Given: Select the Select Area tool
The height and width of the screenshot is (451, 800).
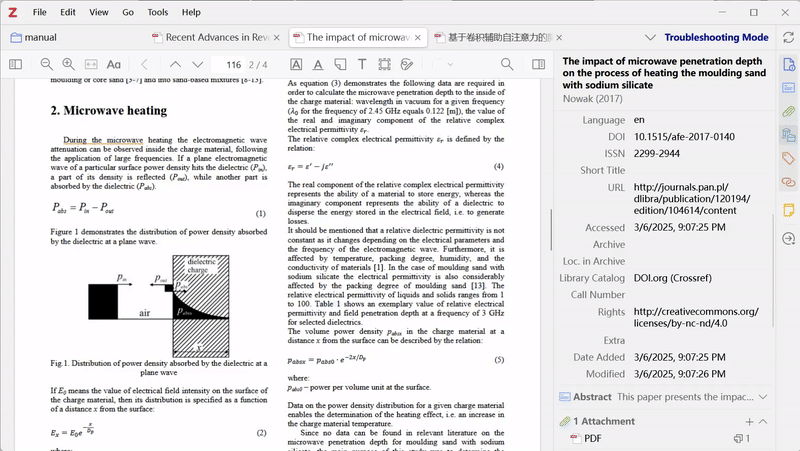Looking at the screenshot, I should click(x=384, y=64).
